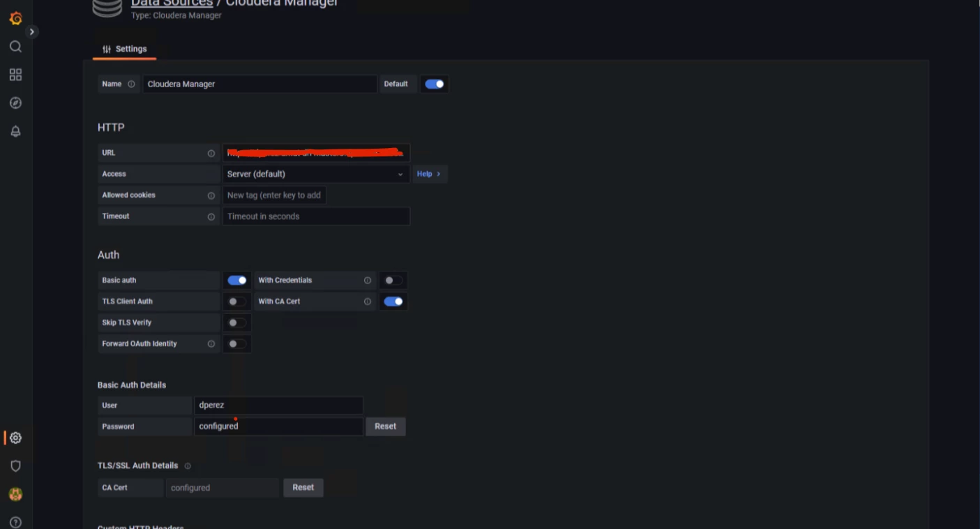The image size is (980, 529).
Task: Click info icon beside Forward OAuth Identity
Action: (x=211, y=344)
